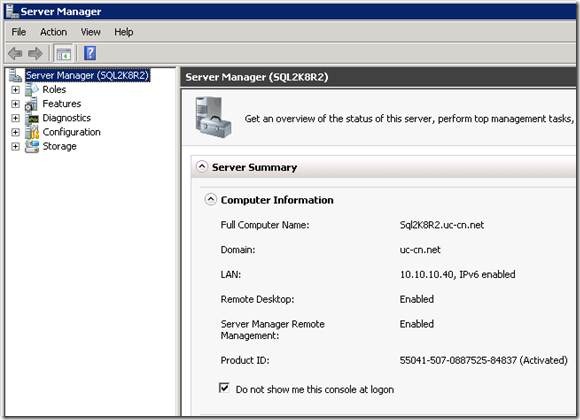The height and width of the screenshot is (420, 580).
Task: Open the View menu
Action: point(91,32)
